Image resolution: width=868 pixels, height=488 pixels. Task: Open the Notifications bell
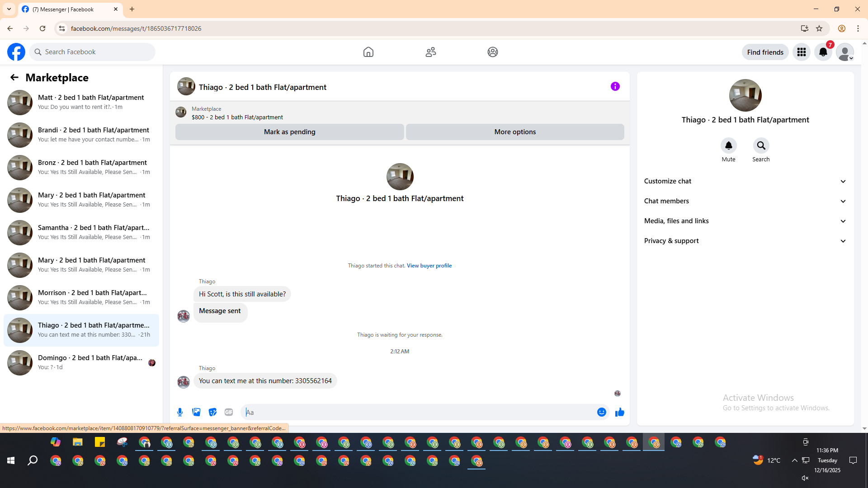[823, 52]
